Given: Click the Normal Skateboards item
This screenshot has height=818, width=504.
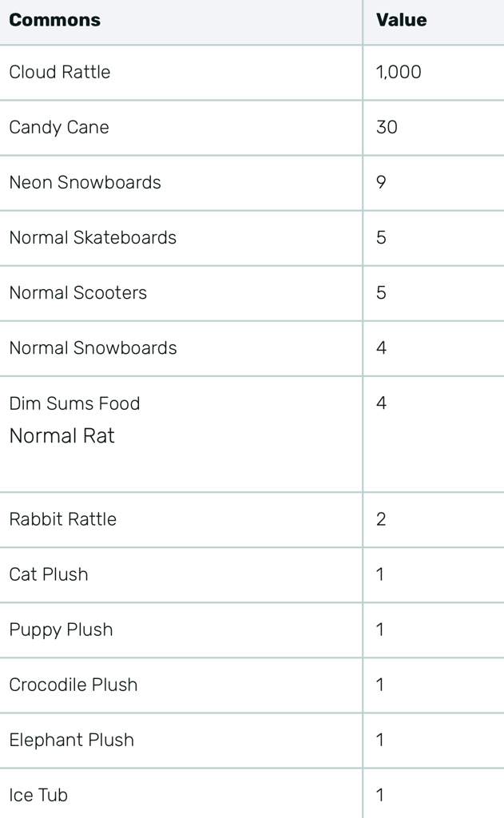Looking at the screenshot, I should (x=93, y=237).
